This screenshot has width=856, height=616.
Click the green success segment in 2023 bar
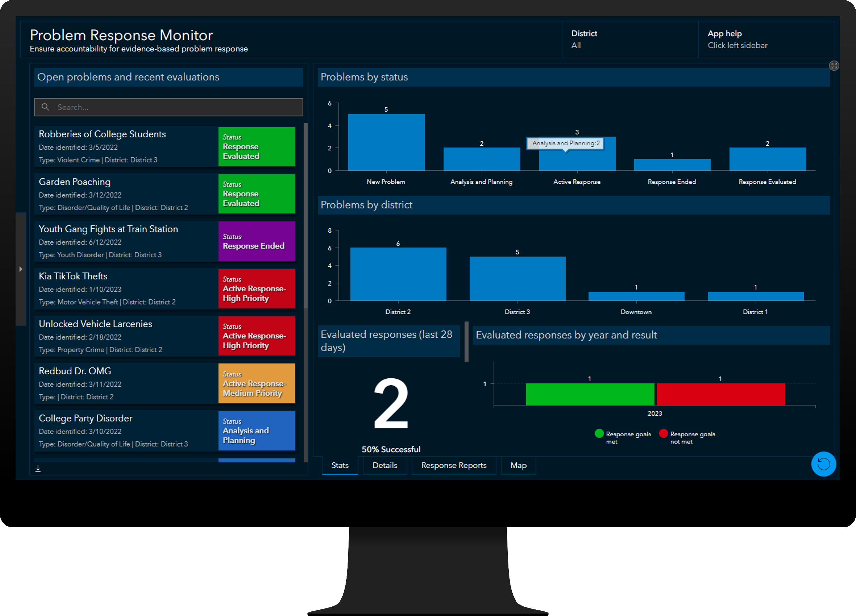(590, 394)
